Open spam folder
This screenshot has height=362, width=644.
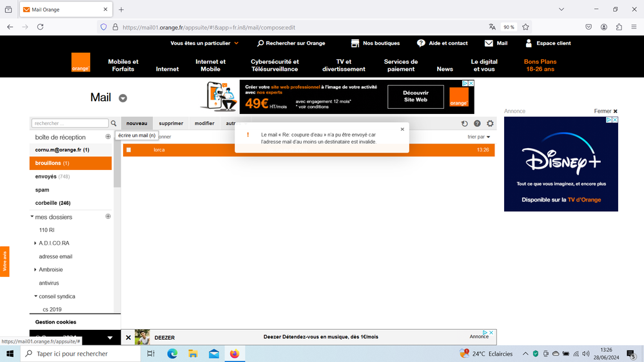coord(71,189)
